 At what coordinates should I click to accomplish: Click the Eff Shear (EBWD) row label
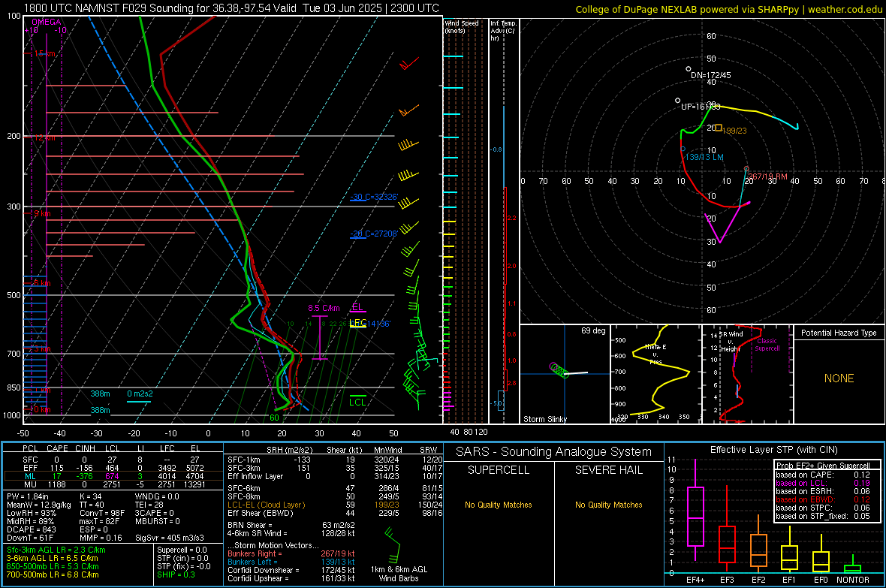261,513
